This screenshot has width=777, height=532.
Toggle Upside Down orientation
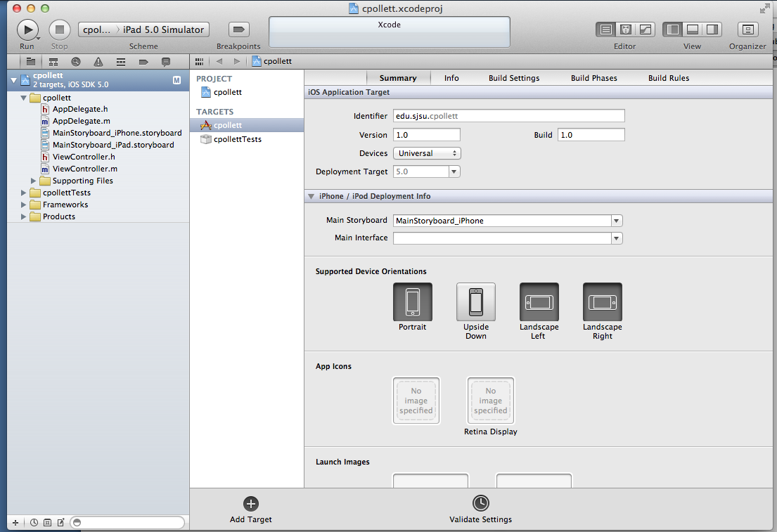476,302
